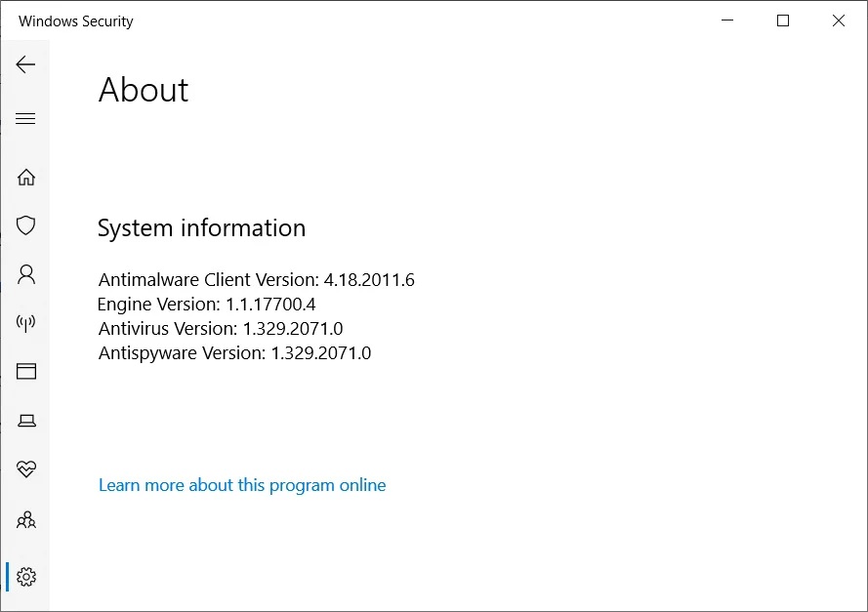Open Device performance & health heart icon
The image size is (868, 612).
[26, 469]
